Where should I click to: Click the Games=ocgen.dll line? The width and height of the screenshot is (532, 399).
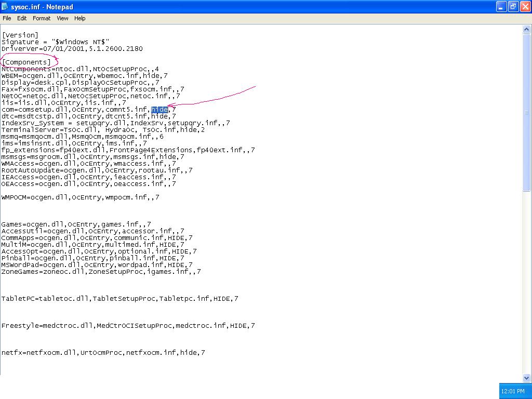click(x=76, y=224)
